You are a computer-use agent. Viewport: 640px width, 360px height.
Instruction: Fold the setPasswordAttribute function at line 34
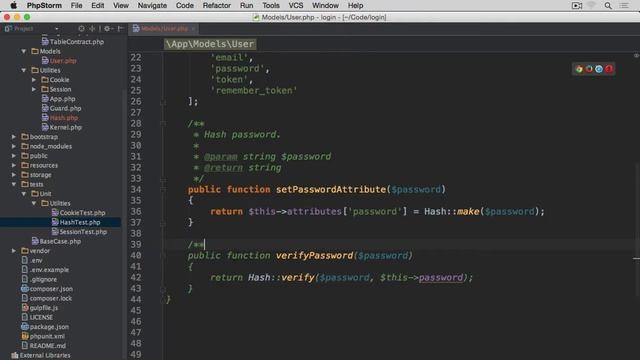coord(163,189)
